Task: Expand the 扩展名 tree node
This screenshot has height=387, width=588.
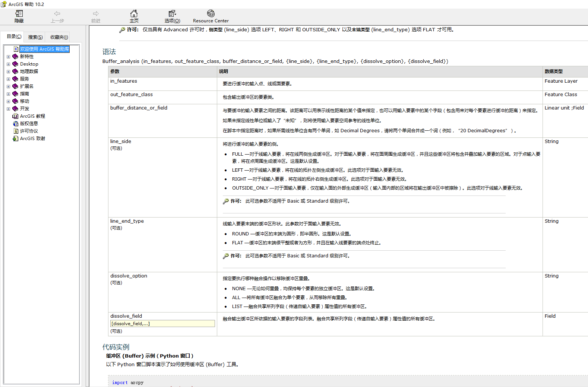Action: (x=8, y=86)
